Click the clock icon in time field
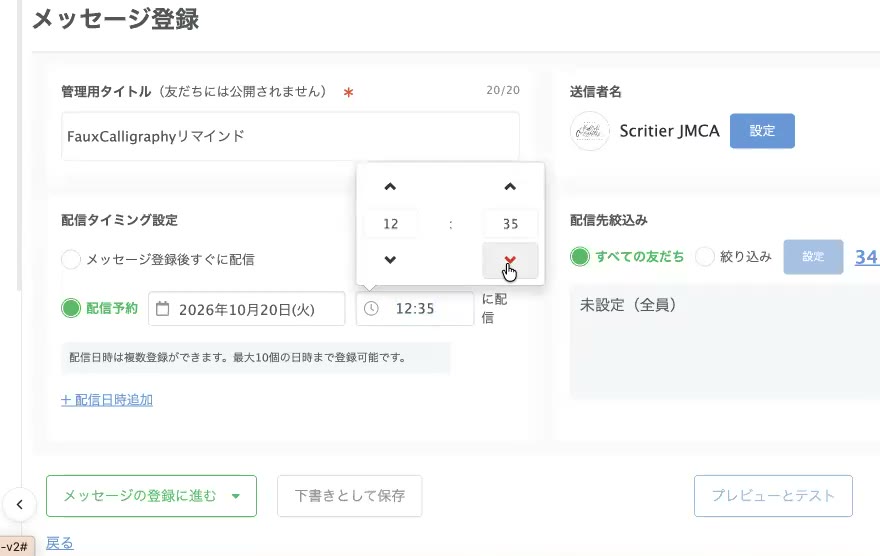Image resolution: width=880 pixels, height=556 pixels. click(x=372, y=308)
